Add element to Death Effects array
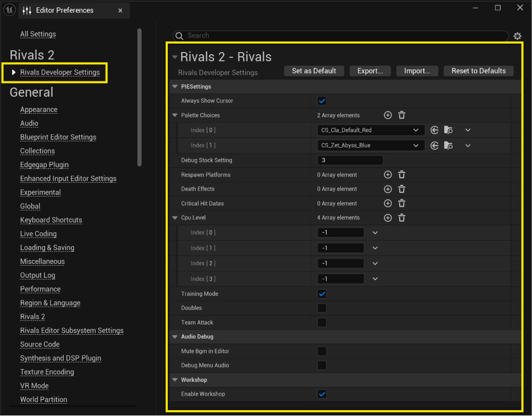 [388, 189]
